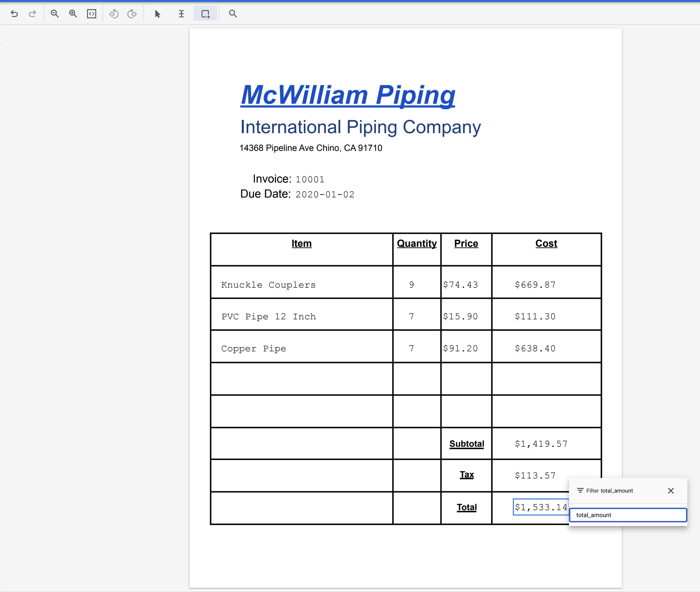Select the text selection tool
This screenshot has width=700, height=592.
coord(181,14)
